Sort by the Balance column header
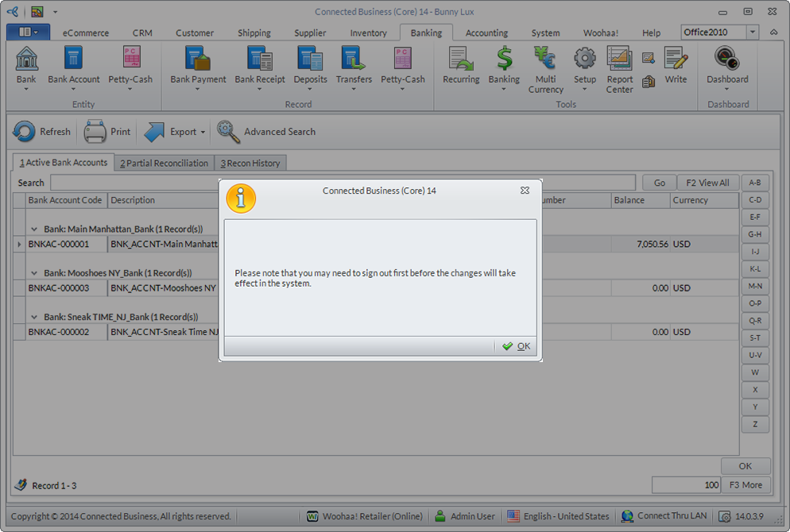 click(641, 200)
